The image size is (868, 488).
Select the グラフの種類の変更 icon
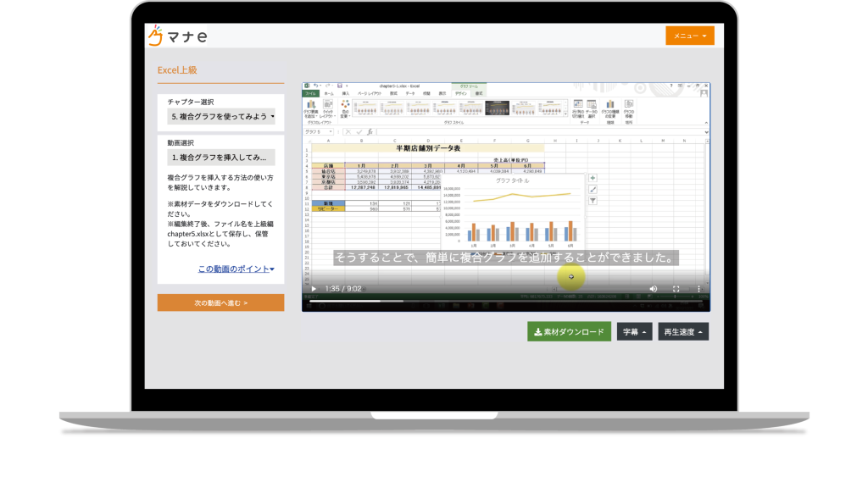pos(609,106)
